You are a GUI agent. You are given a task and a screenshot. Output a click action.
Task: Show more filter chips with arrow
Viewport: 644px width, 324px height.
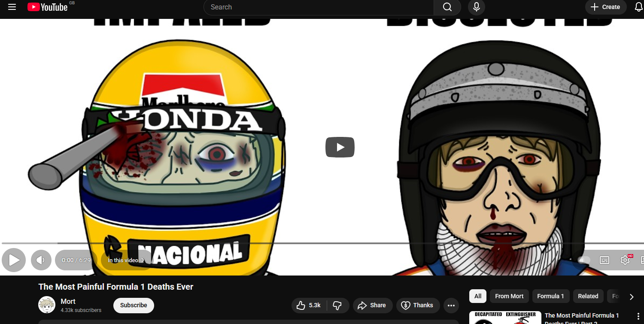[x=631, y=297]
